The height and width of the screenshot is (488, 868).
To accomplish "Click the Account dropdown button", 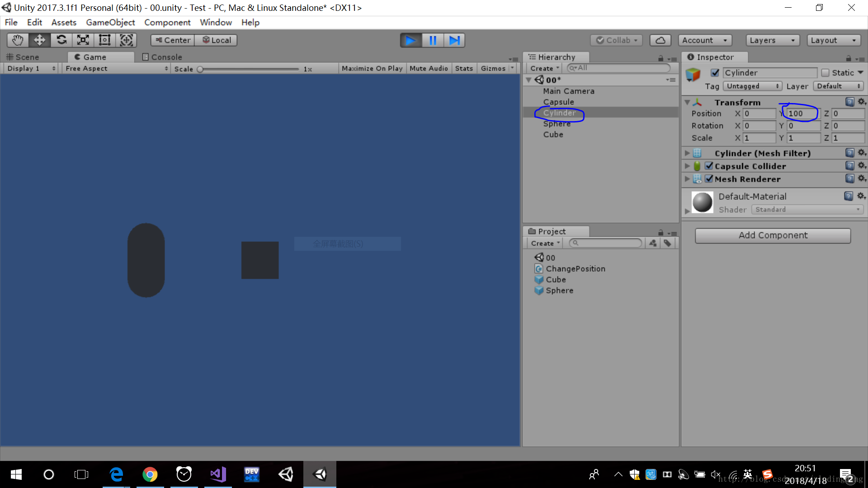I will 705,40.
